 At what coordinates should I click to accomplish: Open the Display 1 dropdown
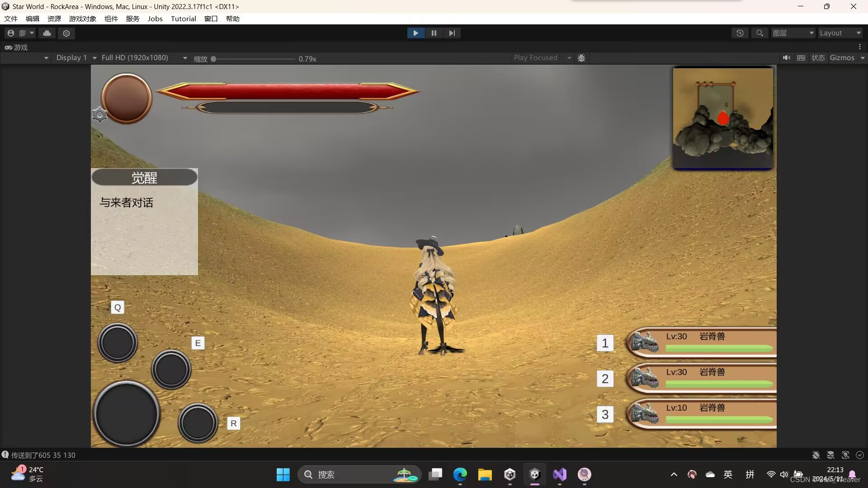tap(76, 58)
